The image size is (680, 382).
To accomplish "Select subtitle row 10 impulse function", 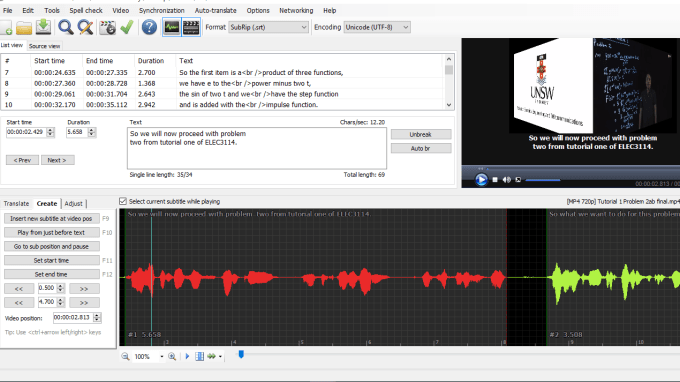I will click(x=222, y=104).
